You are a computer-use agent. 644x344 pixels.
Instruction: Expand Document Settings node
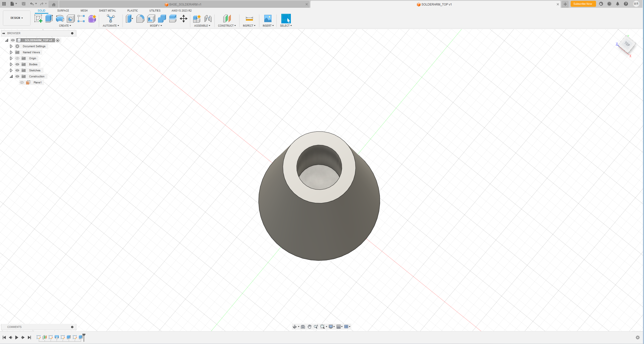click(11, 46)
